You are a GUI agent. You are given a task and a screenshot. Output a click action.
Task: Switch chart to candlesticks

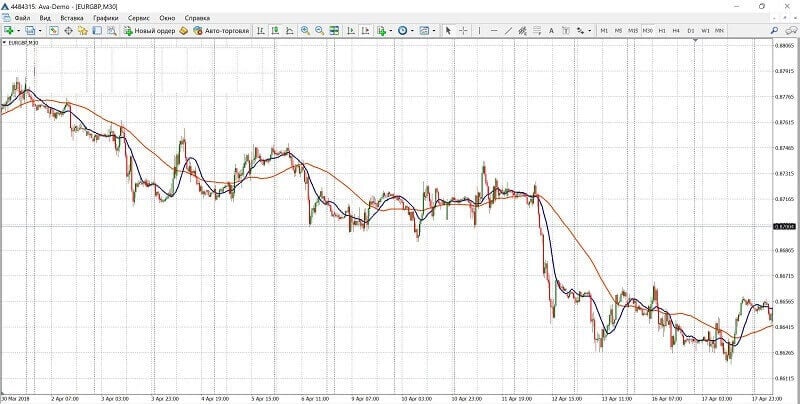click(275, 31)
